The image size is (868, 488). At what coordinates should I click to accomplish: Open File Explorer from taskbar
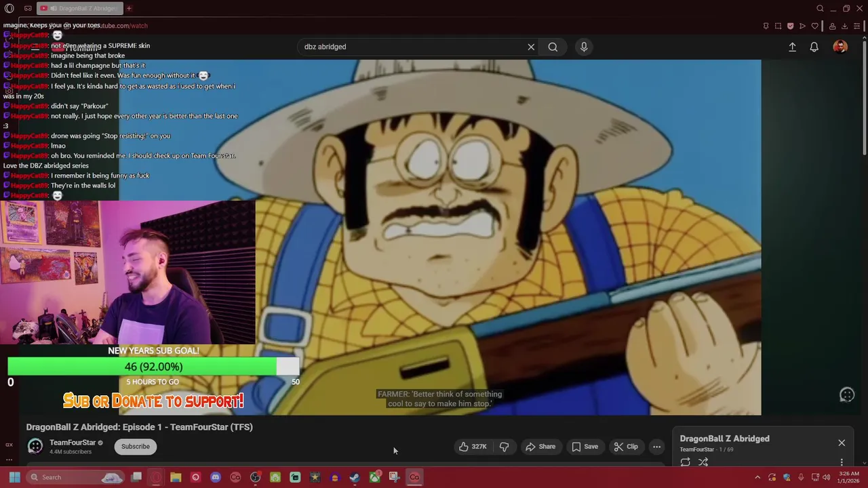point(176,477)
